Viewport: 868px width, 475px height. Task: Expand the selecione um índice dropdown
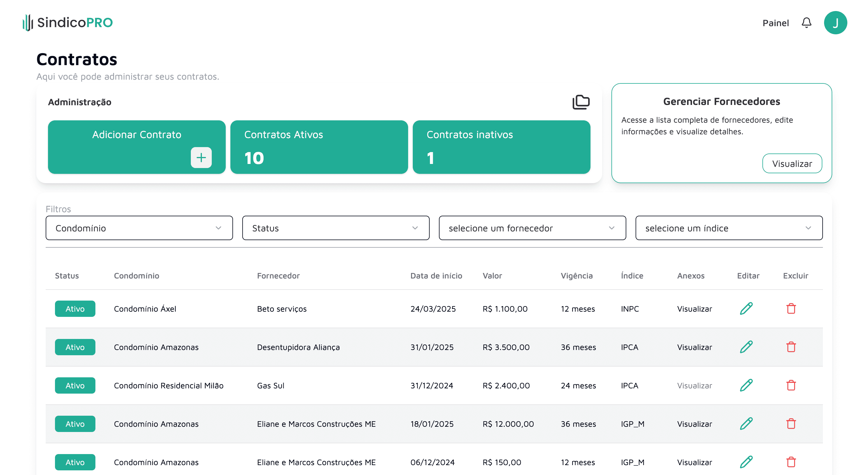pyautogui.click(x=728, y=228)
